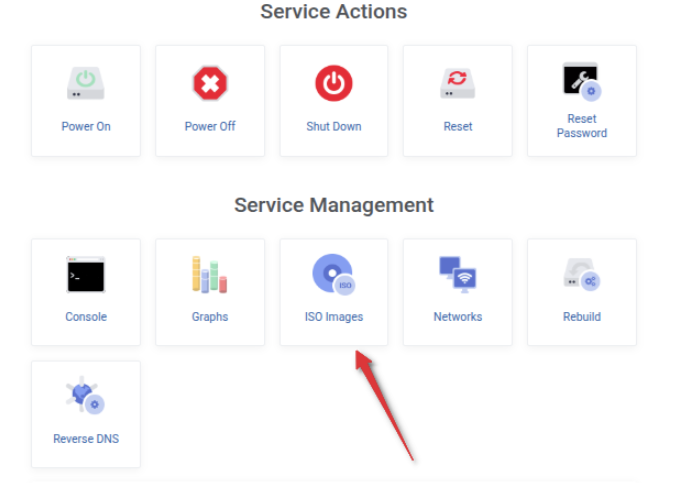Image resolution: width=682 pixels, height=483 pixels.
Task: Click the Networks text link
Action: pyautogui.click(x=458, y=317)
